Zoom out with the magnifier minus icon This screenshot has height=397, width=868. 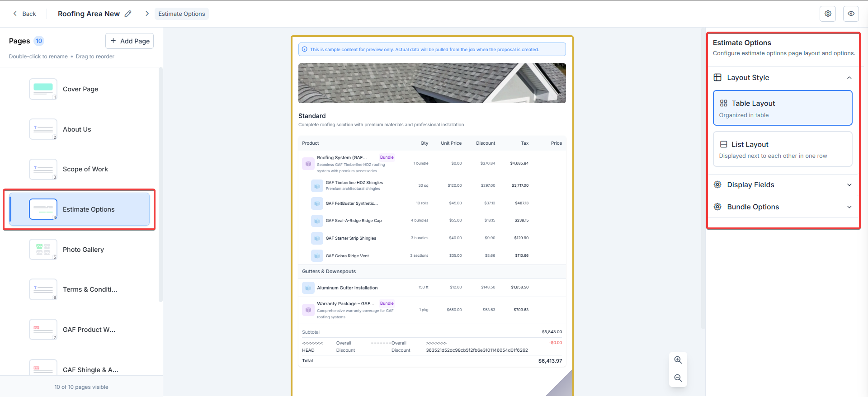click(678, 378)
